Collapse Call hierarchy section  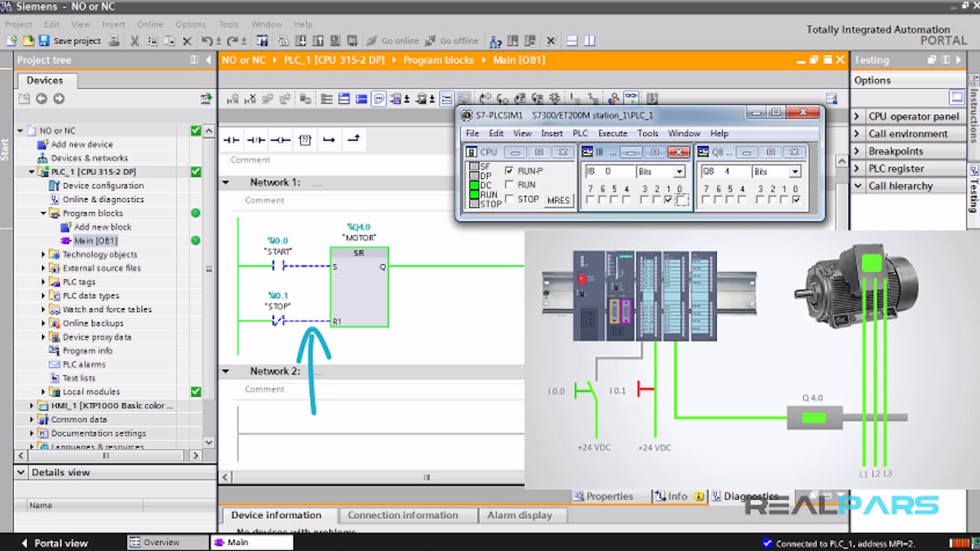click(x=857, y=186)
